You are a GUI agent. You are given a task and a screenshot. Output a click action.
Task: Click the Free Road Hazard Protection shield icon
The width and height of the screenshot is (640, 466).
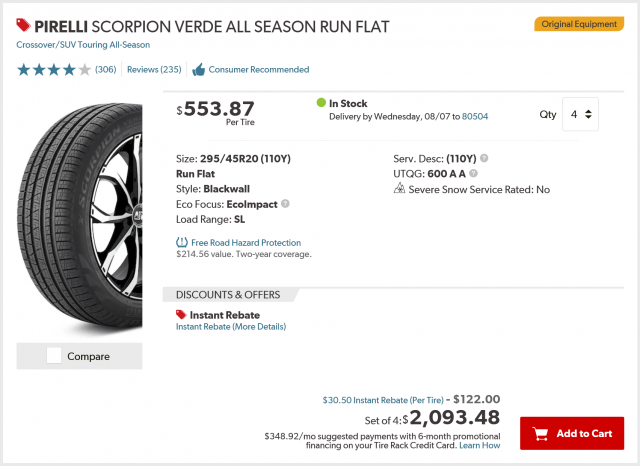coord(181,242)
